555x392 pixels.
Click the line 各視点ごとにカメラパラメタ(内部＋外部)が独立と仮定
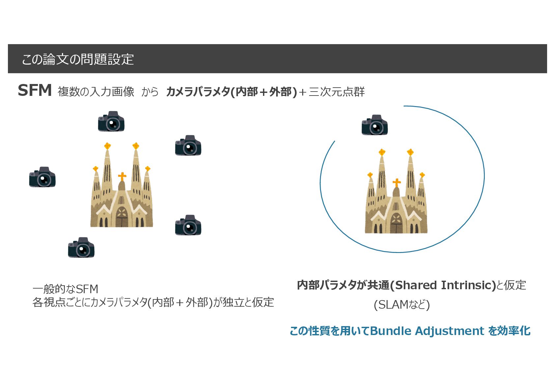[x=153, y=302]
